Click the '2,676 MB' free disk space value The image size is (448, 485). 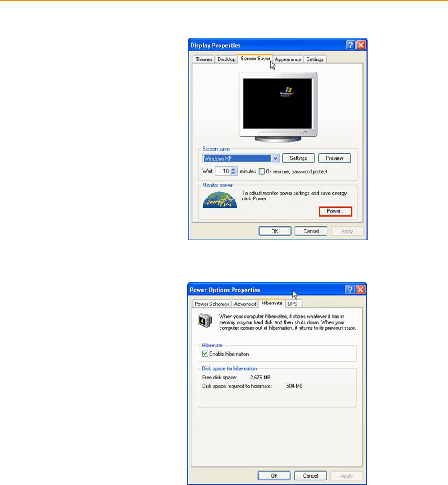tap(260, 377)
